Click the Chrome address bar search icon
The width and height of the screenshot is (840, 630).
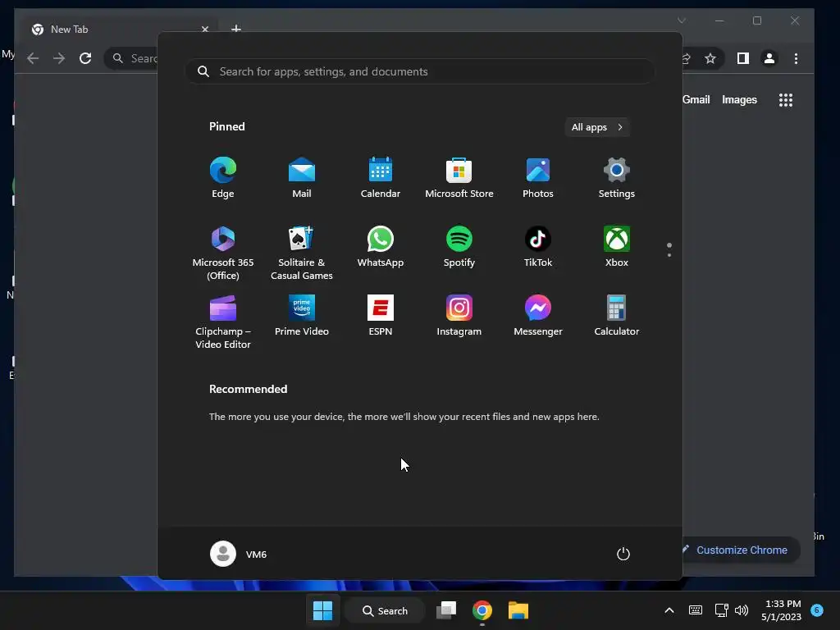(118, 58)
